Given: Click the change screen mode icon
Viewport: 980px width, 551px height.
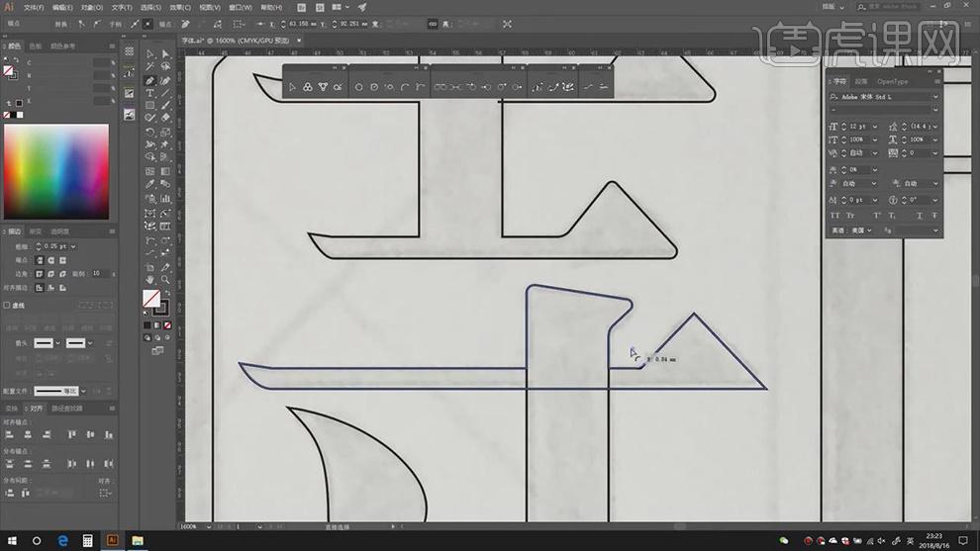Looking at the screenshot, I should pos(157,351).
